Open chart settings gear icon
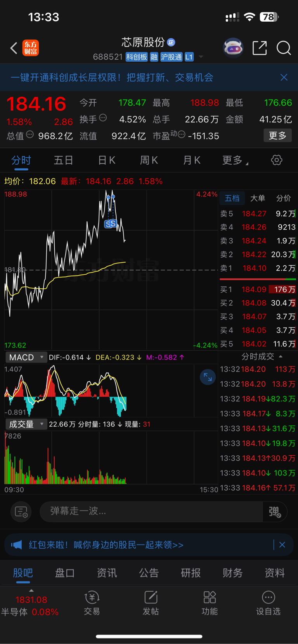 (x=277, y=160)
